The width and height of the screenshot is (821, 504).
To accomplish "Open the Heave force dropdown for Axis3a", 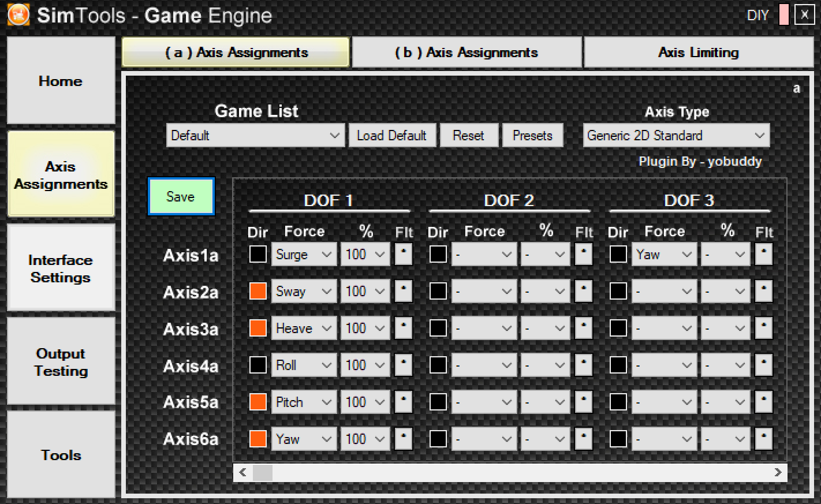I will point(304,328).
